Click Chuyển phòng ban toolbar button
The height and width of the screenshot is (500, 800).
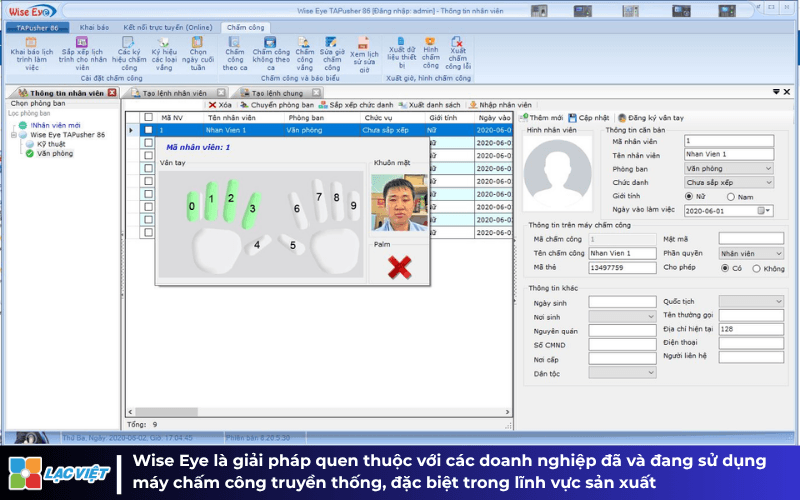tap(277, 105)
